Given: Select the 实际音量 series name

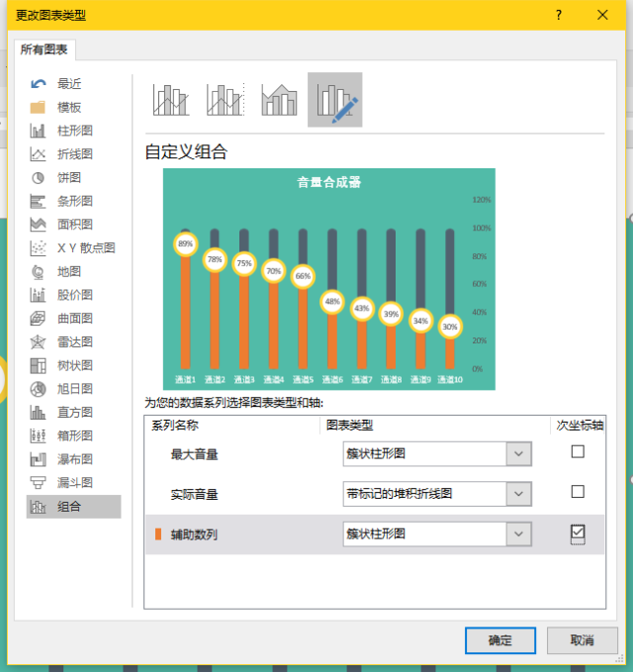Looking at the screenshot, I should pyautogui.click(x=195, y=494).
